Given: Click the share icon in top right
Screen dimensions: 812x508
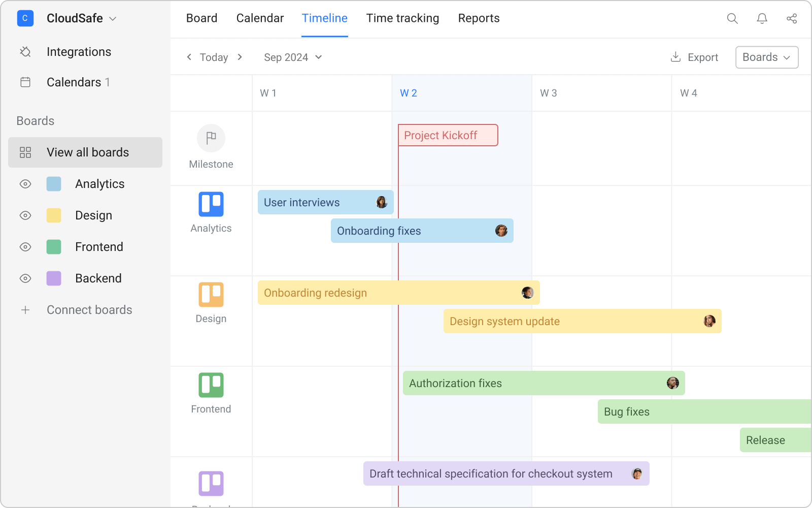Looking at the screenshot, I should tap(792, 18).
